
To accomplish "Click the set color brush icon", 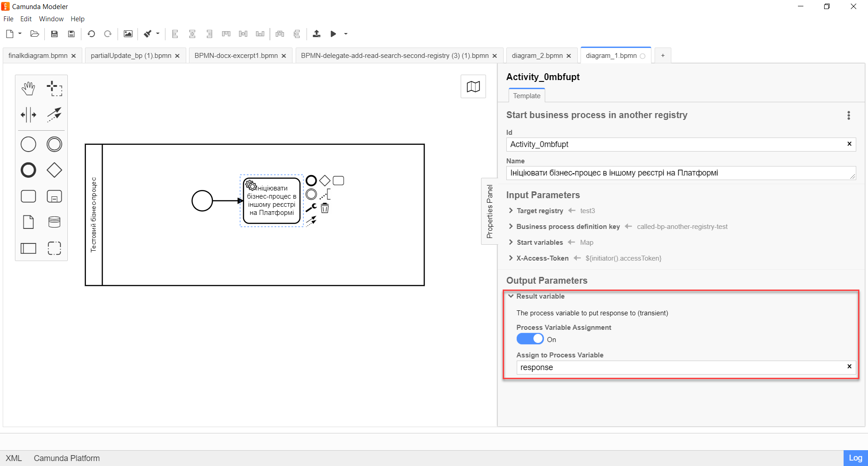I will point(147,34).
